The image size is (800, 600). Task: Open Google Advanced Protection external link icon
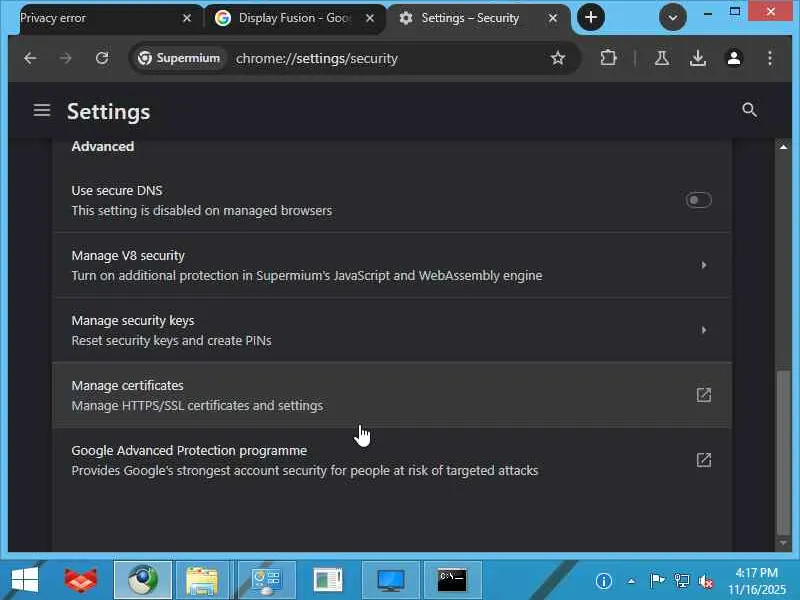pos(704,460)
